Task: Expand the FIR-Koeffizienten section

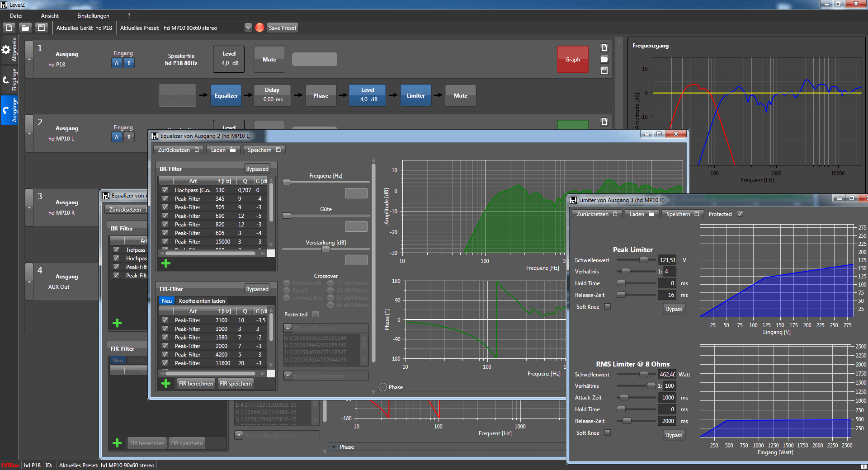Action: 288,328
